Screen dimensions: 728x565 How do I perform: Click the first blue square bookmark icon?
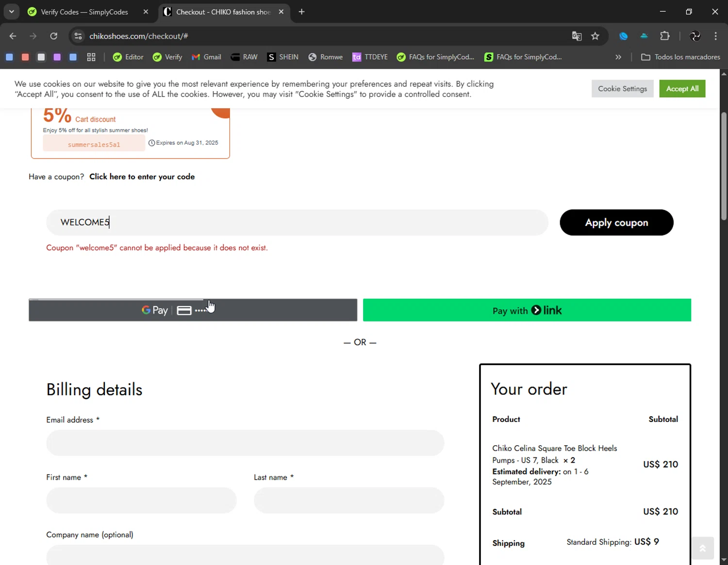coord(9,57)
